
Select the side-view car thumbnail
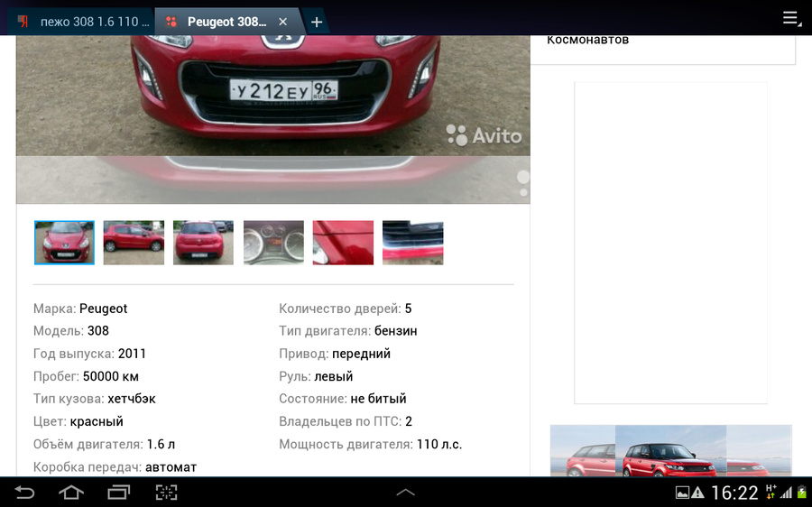point(134,243)
